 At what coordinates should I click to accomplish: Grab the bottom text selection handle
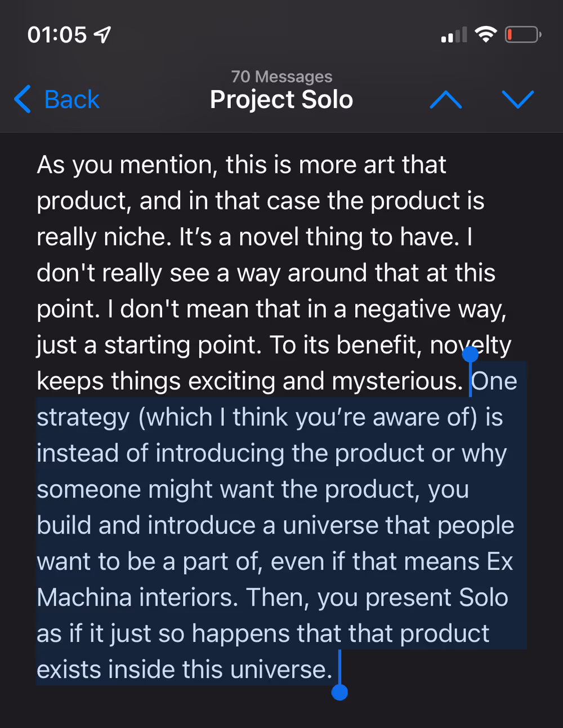pos(339,692)
